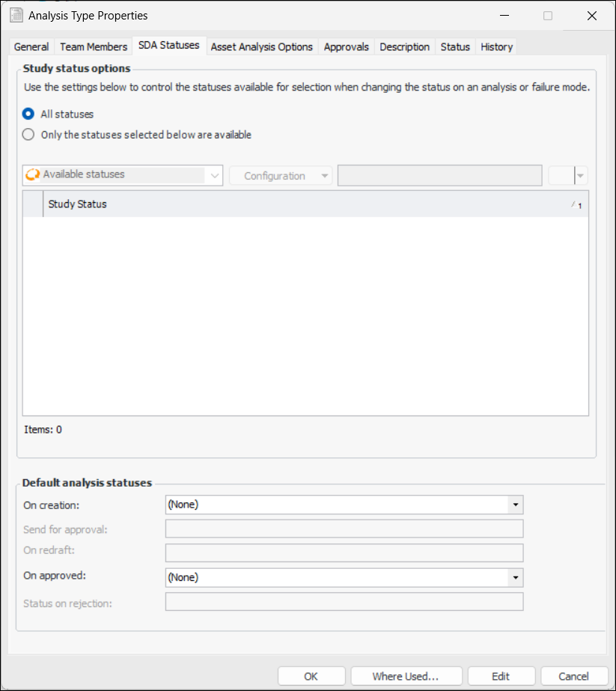
Task: Expand the dropdown arrow beside search box
Action: point(581,175)
